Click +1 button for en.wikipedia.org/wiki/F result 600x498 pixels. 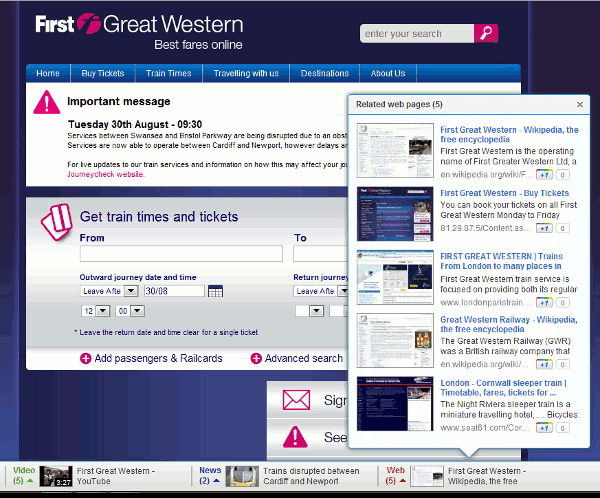[544, 175]
